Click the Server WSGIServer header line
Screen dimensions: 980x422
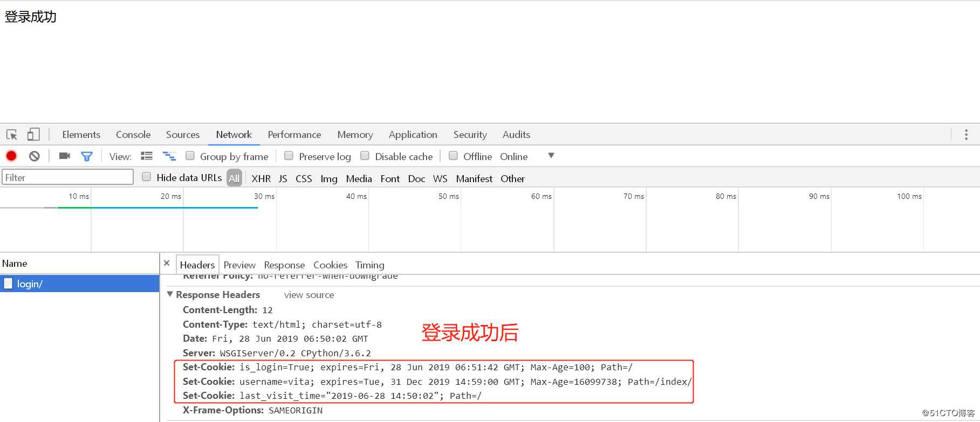pyautogui.click(x=277, y=353)
